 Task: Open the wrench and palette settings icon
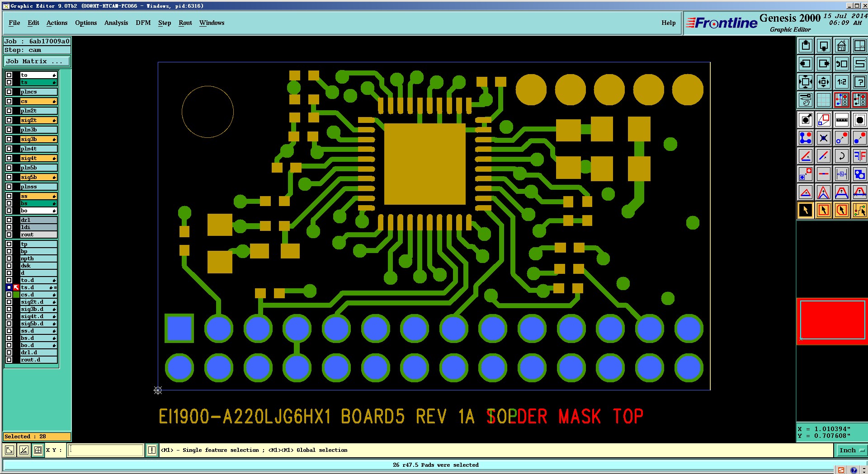coord(806,100)
